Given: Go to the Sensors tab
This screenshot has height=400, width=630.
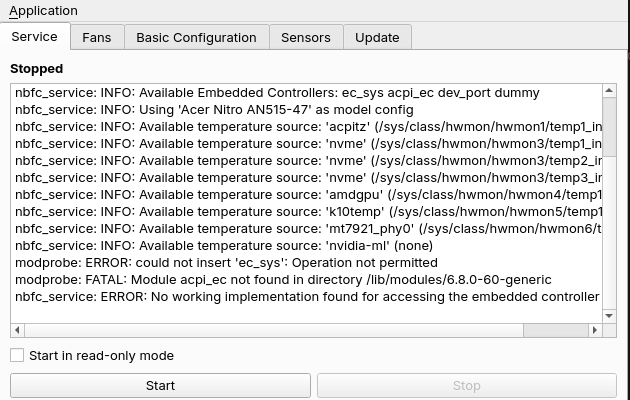Looking at the screenshot, I should click(x=306, y=37).
